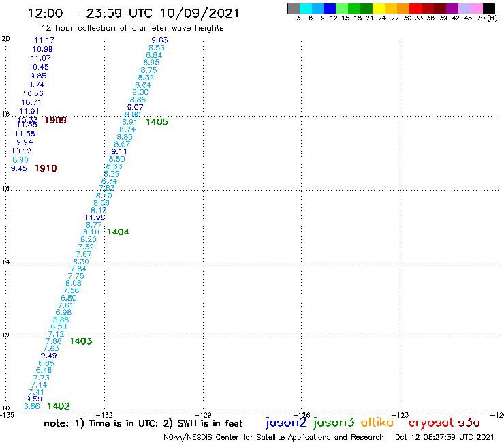Select the 7.32 wave height value
Screen dimensions: 504x443
[86, 247]
